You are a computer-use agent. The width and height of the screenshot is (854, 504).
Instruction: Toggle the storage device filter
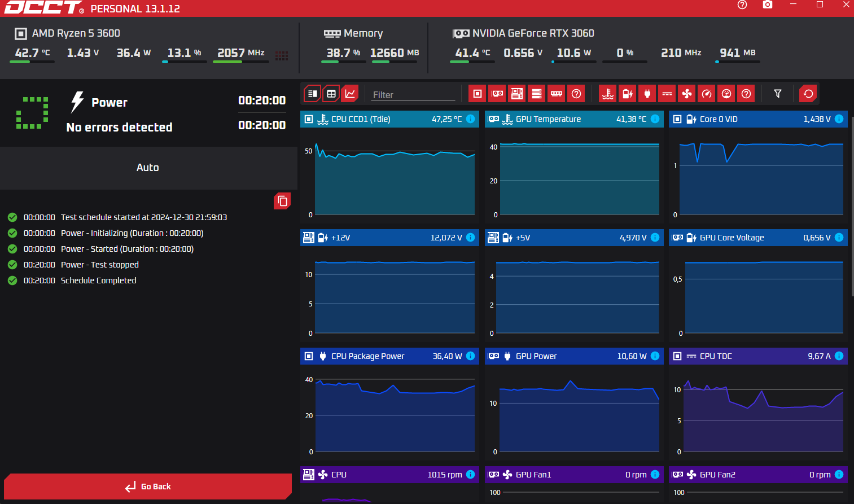point(537,94)
